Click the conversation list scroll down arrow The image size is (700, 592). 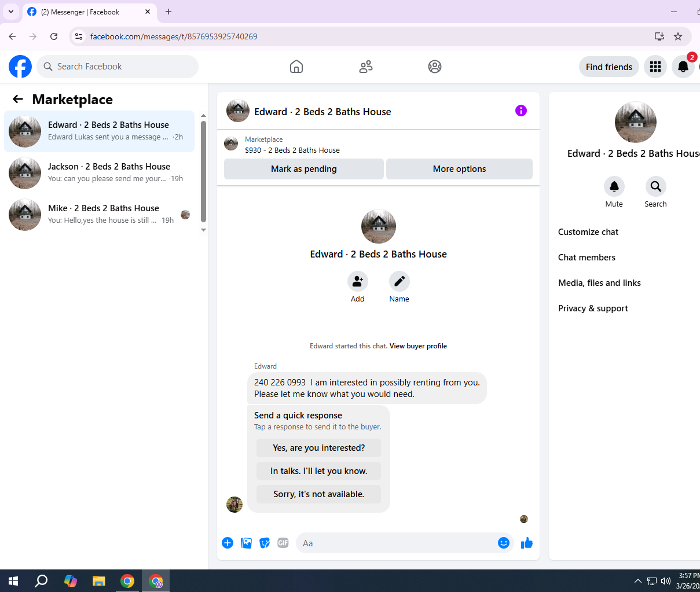(203, 230)
